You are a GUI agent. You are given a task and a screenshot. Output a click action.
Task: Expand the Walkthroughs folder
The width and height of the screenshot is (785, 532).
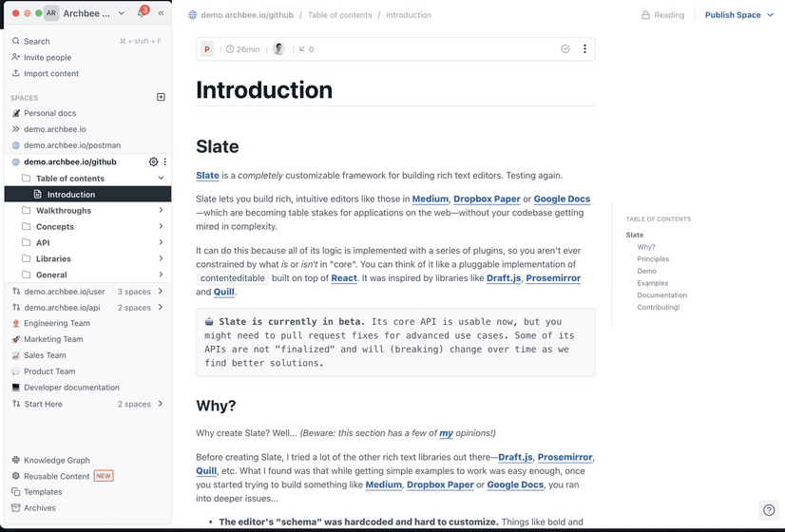(x=162, y=211)
